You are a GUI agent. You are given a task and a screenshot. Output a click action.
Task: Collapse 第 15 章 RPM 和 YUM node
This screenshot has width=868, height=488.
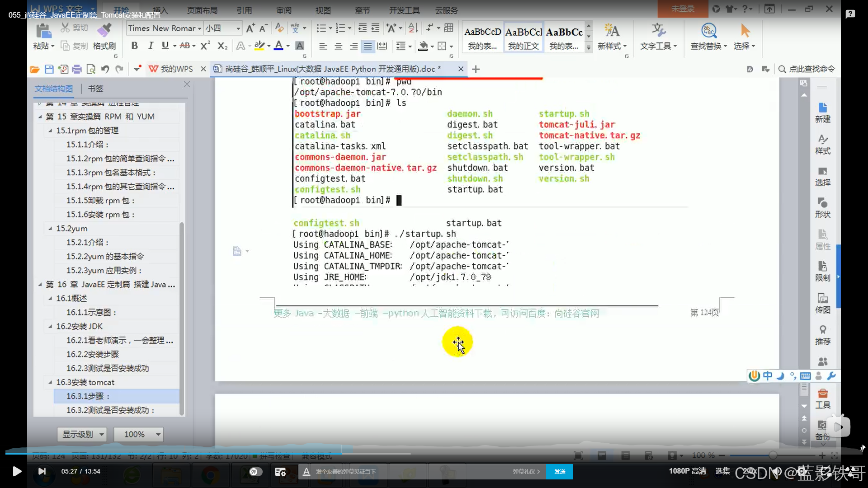click(x=40, y=117)
